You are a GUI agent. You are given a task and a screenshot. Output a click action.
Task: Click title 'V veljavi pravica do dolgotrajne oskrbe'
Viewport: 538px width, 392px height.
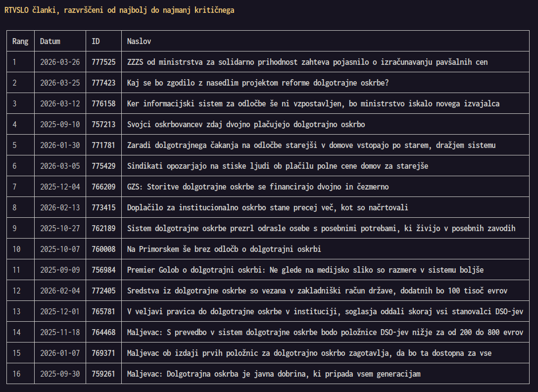point(204,312)
